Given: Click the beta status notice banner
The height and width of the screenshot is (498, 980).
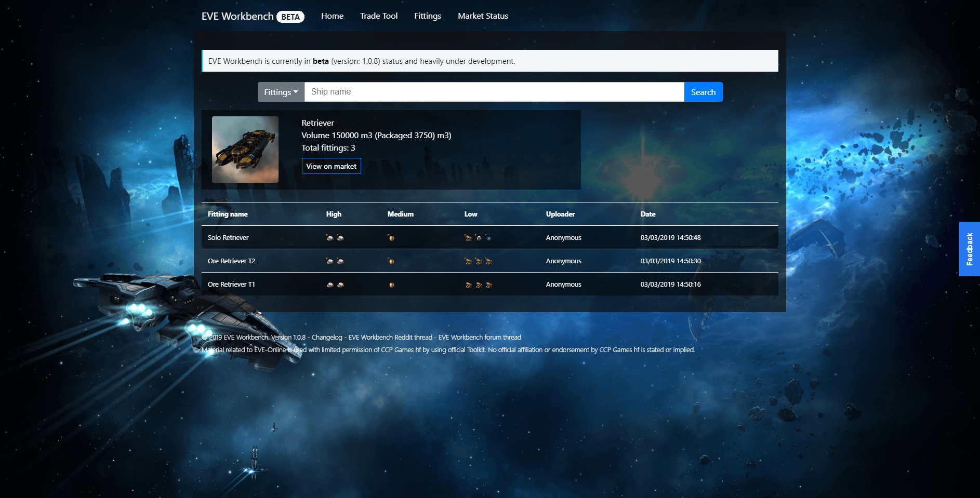Looking at the screenshot, I should pos(490,61).
